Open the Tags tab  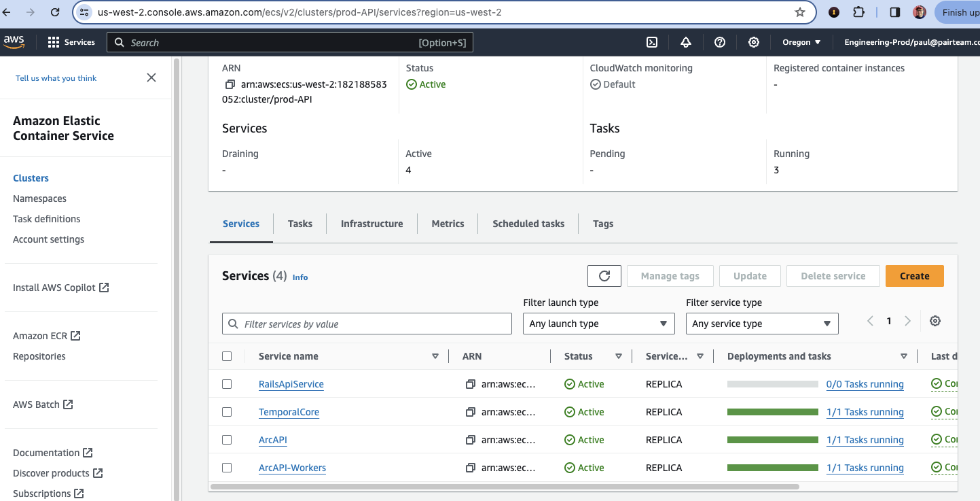[x=603, y=224]
